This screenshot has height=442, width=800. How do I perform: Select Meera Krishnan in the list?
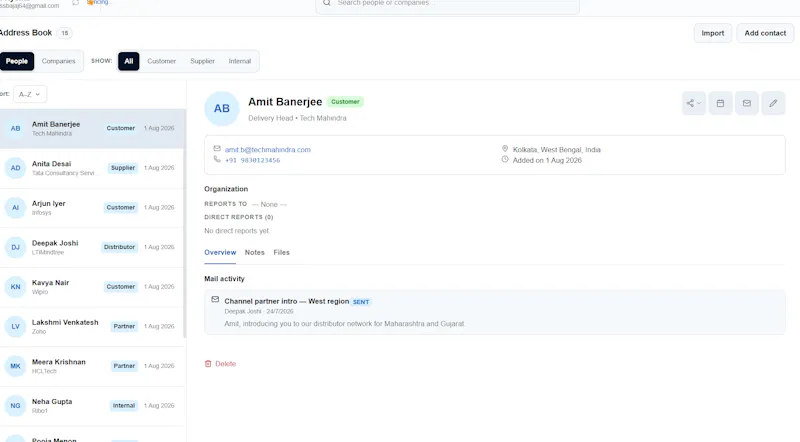92,366
